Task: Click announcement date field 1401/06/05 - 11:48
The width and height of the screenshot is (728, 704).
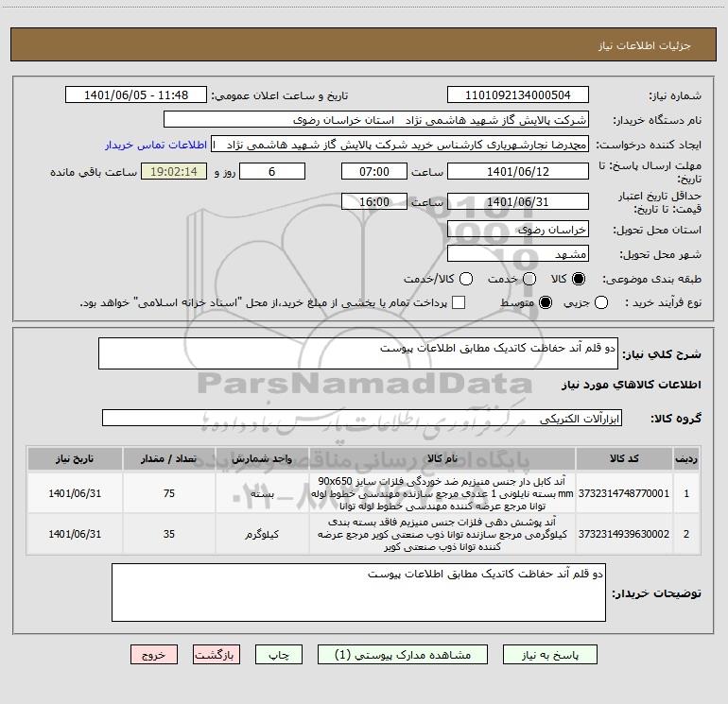Action: (x=136, y=94)
